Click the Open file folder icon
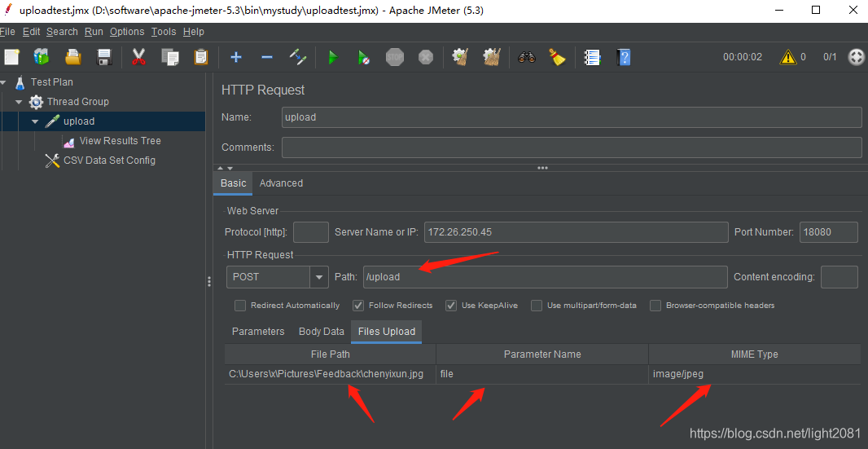The height and width of the screenshot is (449, 868). point(73,56)
